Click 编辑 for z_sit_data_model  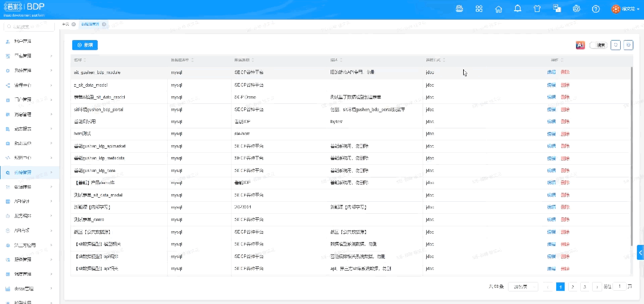[551, 85]
